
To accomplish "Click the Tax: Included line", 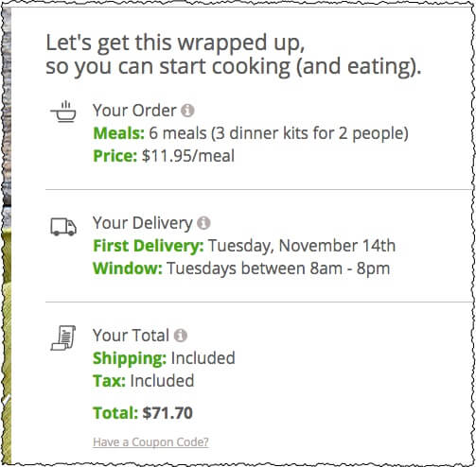I will 144,381.
